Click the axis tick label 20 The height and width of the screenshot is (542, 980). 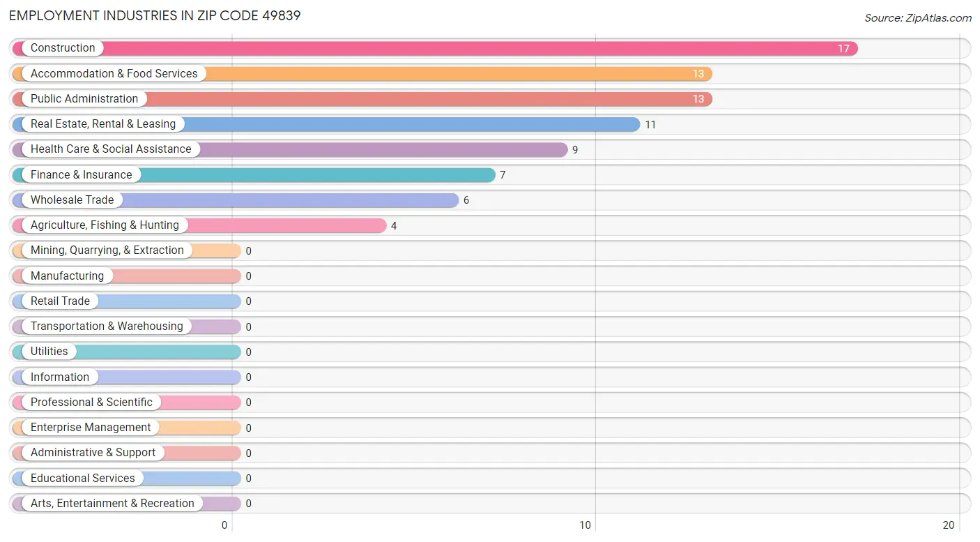949,526
